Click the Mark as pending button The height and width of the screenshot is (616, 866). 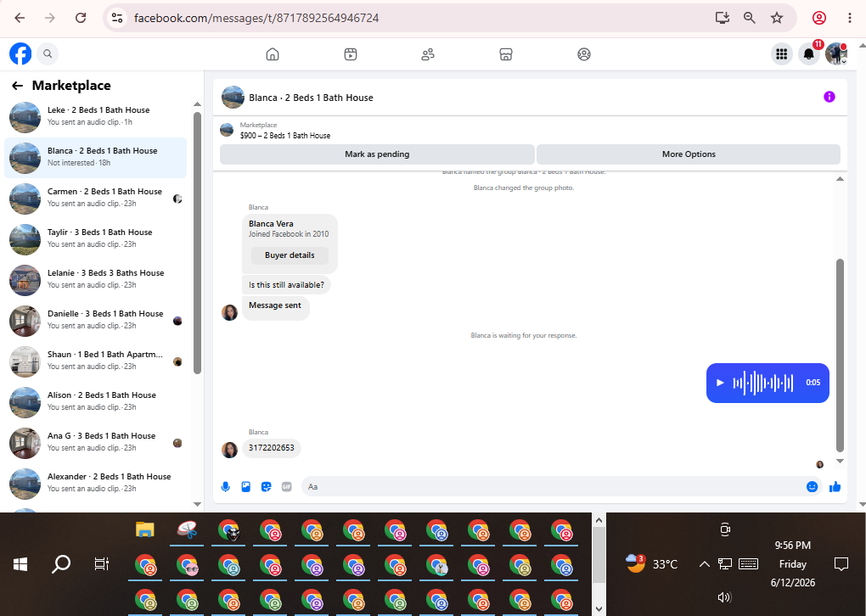(377, 154)
